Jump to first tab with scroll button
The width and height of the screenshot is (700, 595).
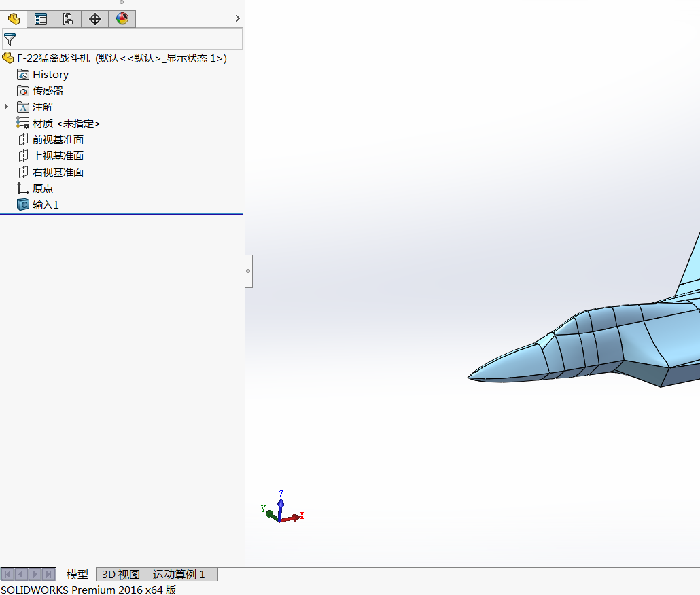pos(7,574)
